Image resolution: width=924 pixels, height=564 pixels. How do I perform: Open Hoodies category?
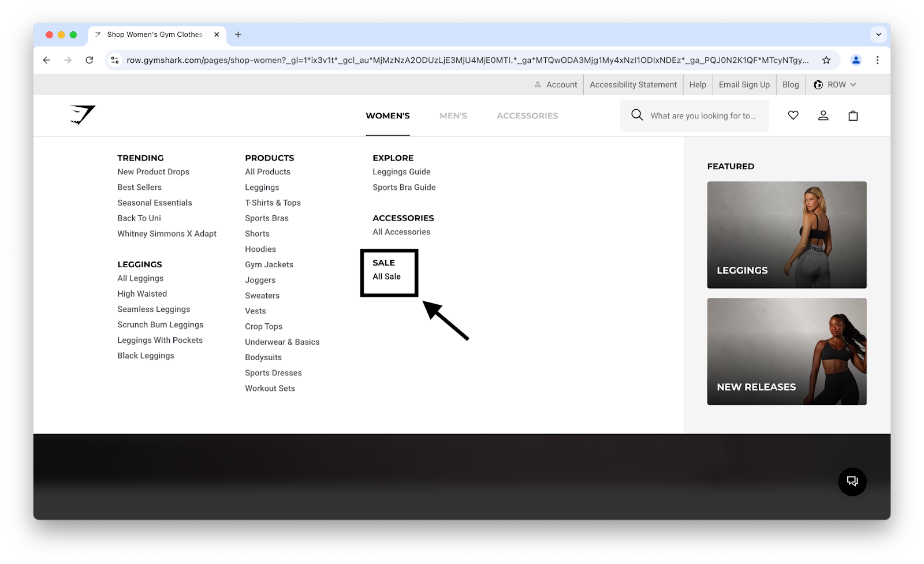[x=260, y=249]
